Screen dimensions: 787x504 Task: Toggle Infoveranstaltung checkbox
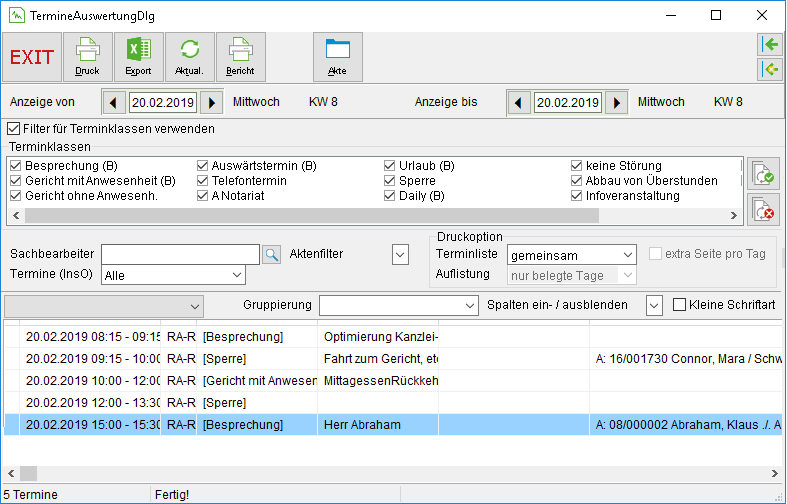pos(576,196)
